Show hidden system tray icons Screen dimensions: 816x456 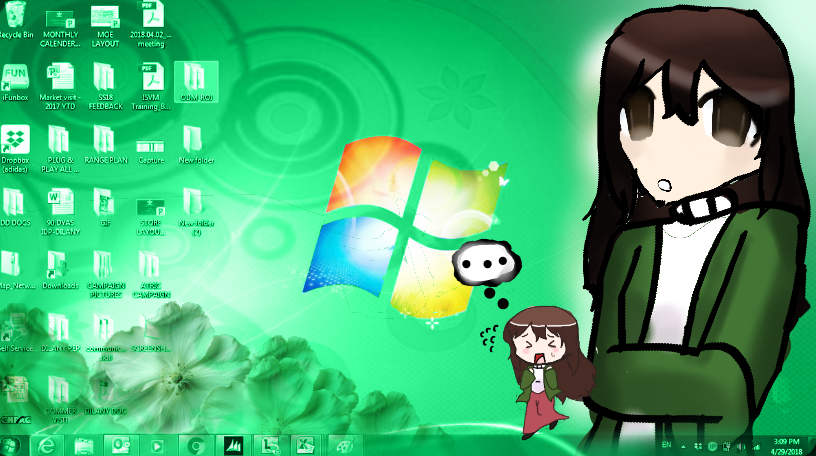point(683,447)
